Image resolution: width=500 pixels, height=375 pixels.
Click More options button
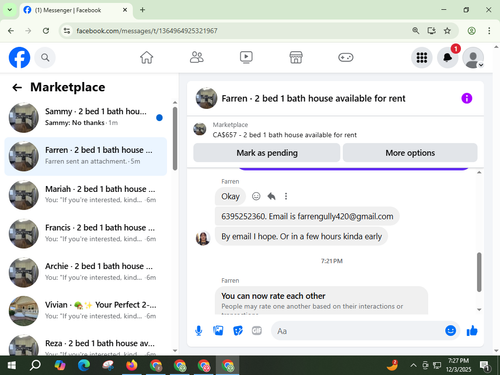(x=410, y=153)
